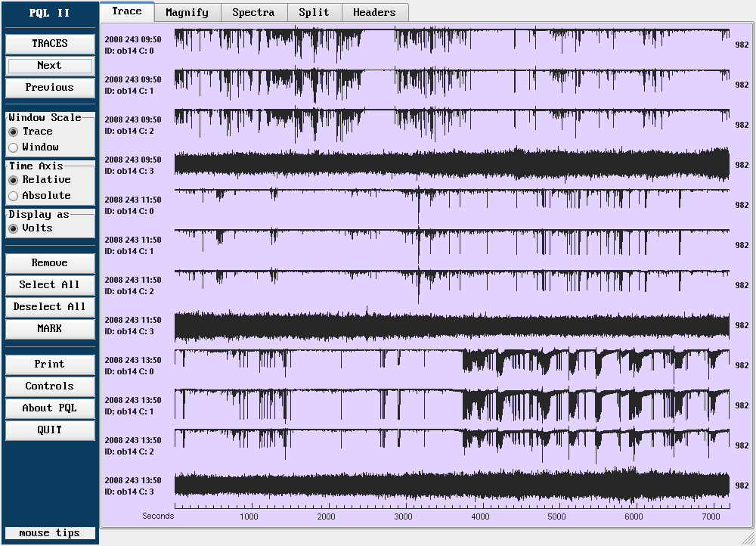The width and height of the screenshot is (756, 546).
Task: Quit the PQL application
Action: pyautogui.click(x=50, y=430)
